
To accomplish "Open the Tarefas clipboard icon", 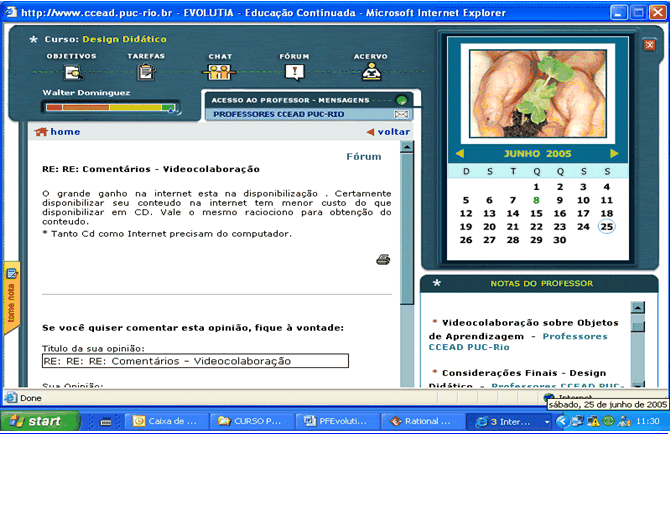I will tap(146, 72).
